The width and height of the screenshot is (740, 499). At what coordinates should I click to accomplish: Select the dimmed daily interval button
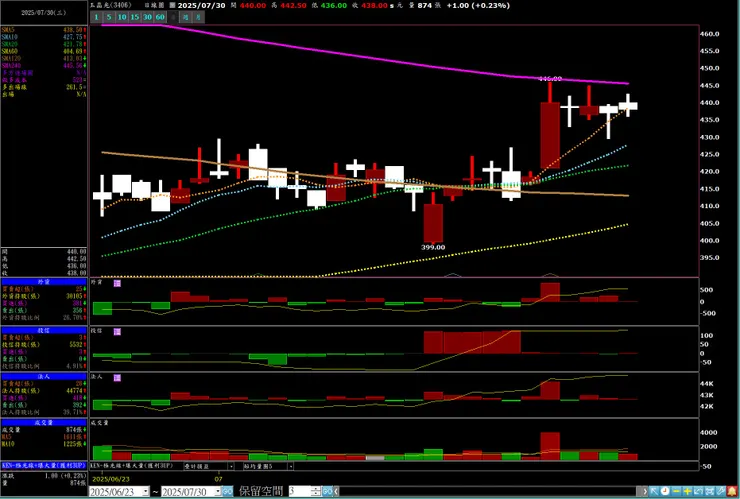pos(173,17)
